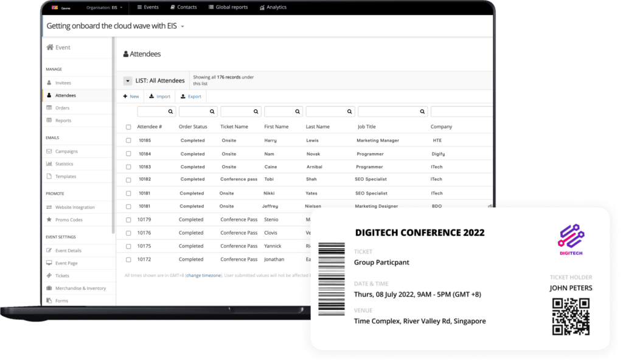Click the sidebar vertical scrollbar

tap(113, 134)
